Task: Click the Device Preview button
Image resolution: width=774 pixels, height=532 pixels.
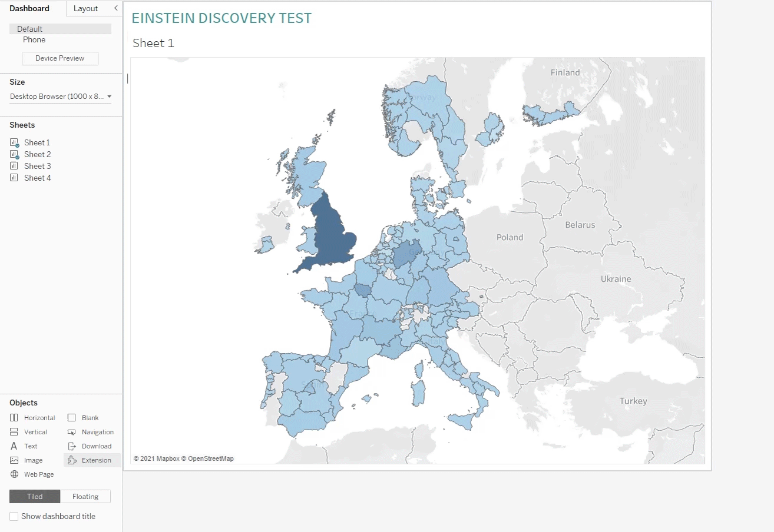Action: [x=59, y=58]
